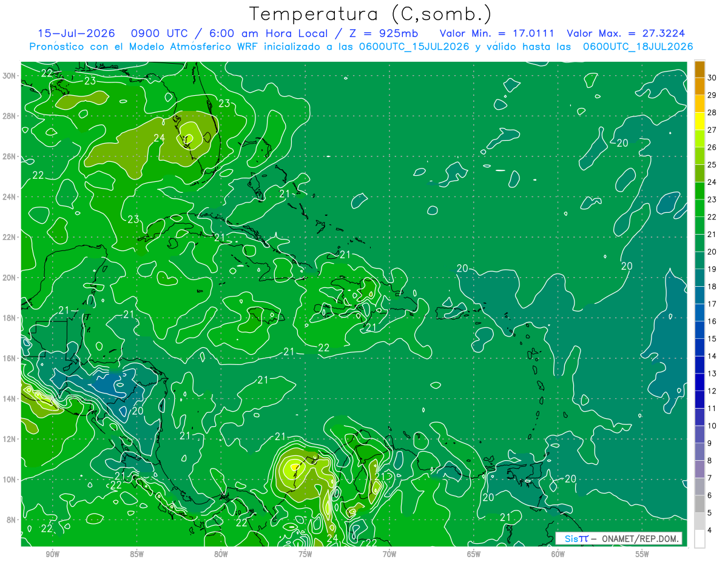Click the "26N" latitude label

click(x=10, y=156)
